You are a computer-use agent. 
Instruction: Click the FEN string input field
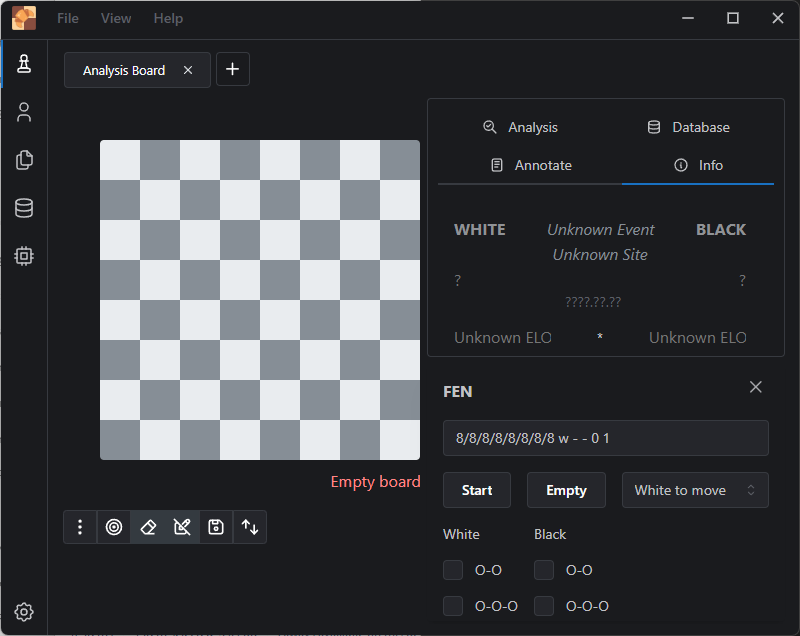[x=606, y=438]
